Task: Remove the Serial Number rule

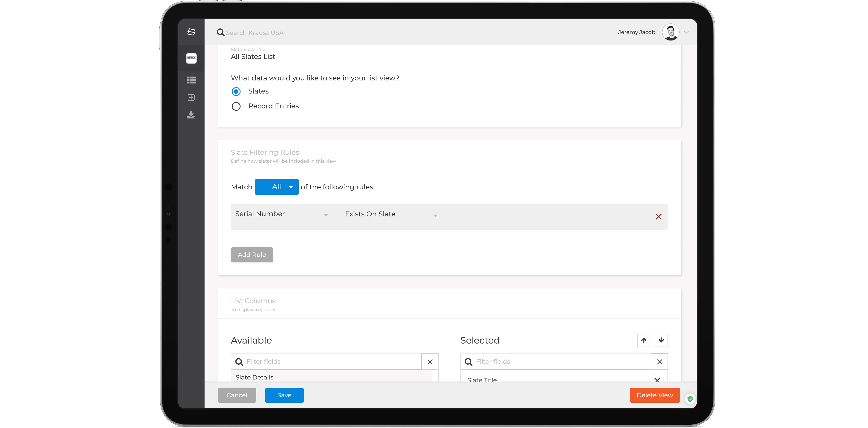Action: [658, 217]
